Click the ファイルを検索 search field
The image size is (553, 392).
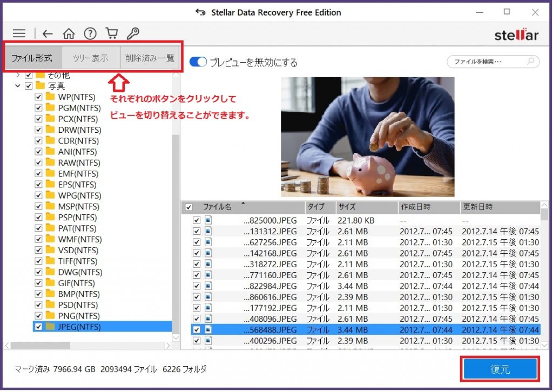click(493, 62)
